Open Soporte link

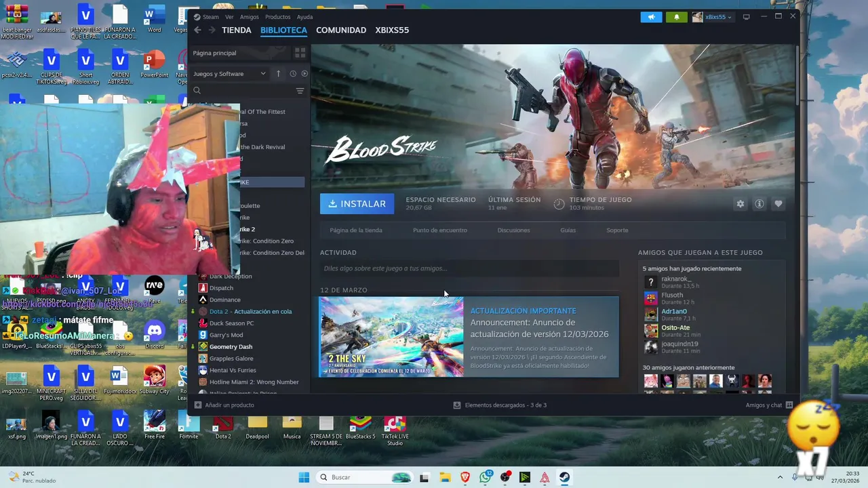(617, 230)
